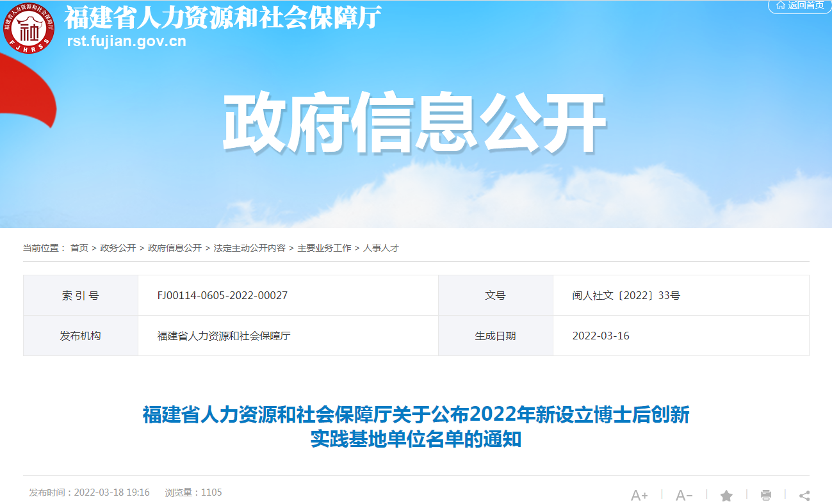Click the 政府信息公开 banner heading
832x504 pixels.
click(414, 123)
